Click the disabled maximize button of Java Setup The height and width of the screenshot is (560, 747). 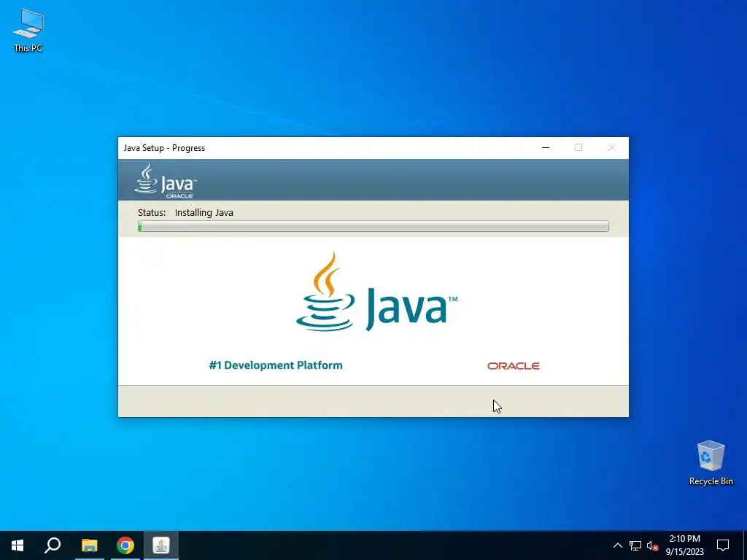point(578,147)
